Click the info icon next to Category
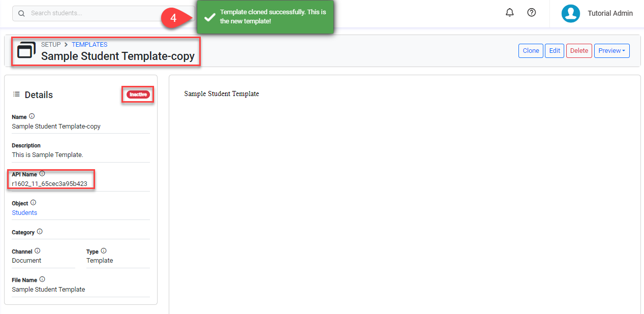644x314 pixels. click(40, 232)
